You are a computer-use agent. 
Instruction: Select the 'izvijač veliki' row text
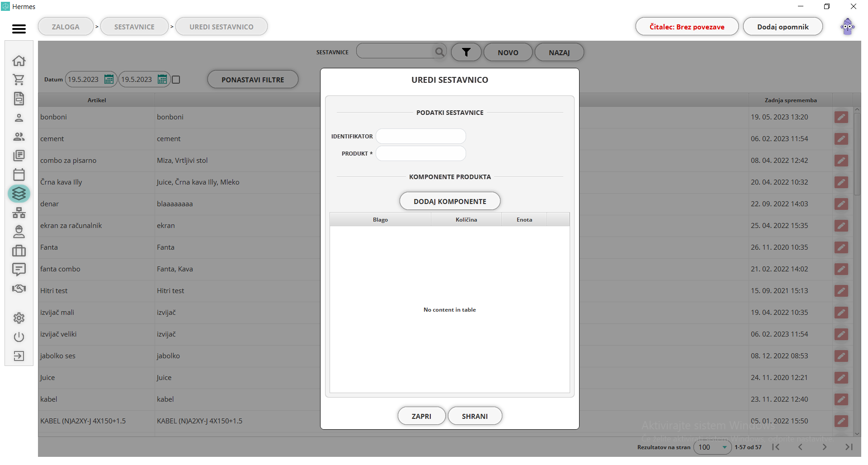58,334
